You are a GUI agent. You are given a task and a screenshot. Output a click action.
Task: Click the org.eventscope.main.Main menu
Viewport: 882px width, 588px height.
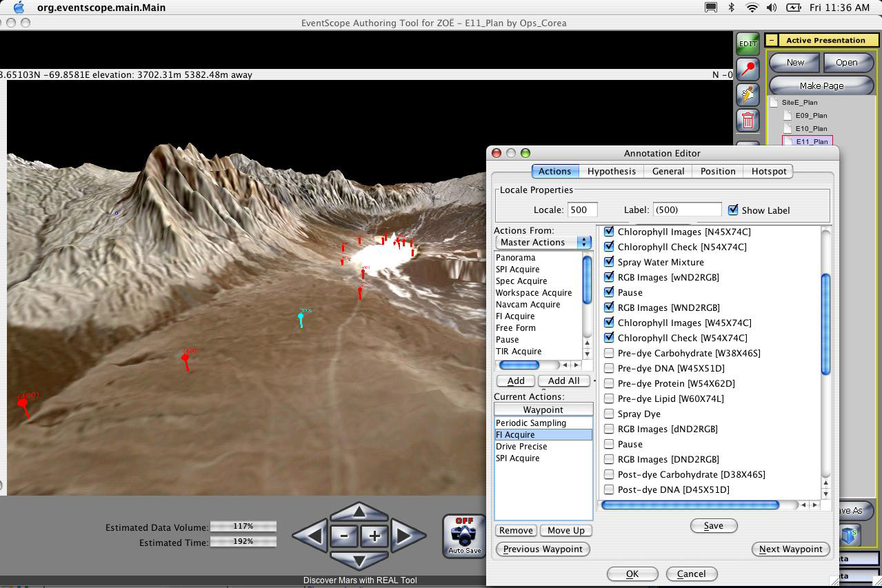pos(101,8)
